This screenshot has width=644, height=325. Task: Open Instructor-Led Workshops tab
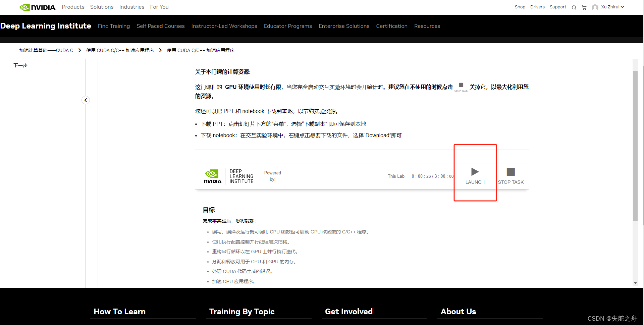[x=224, y=26]
